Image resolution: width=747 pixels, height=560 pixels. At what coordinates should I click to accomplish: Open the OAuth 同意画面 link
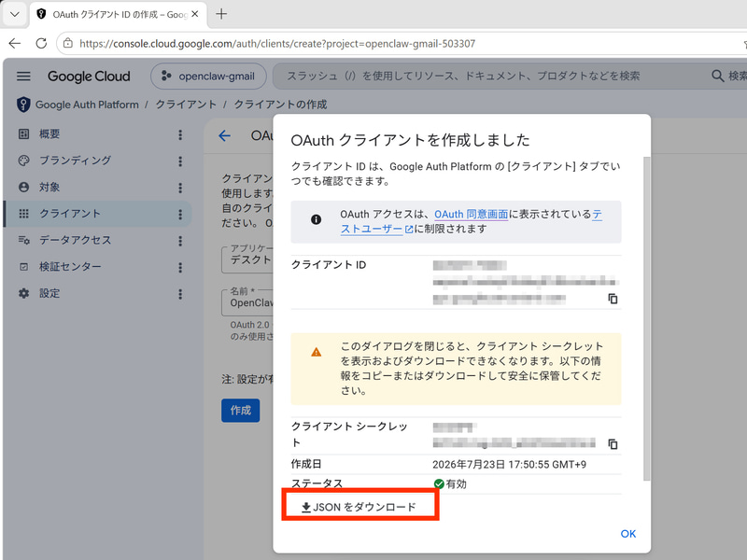(472, 215)
